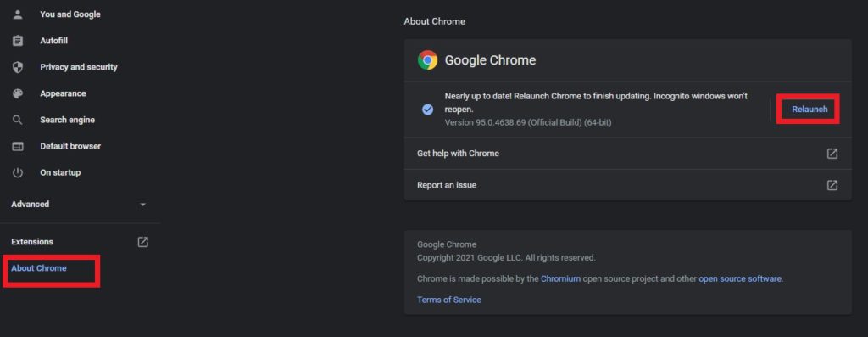Follow the open source software link
This screenshot has width=868, height=337.
(x=739, y=278)
